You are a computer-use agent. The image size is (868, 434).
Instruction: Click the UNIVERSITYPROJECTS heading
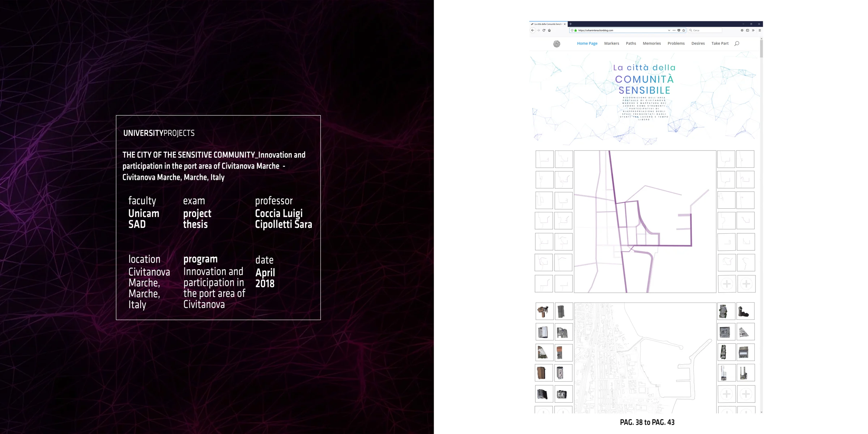coord(159,133)
